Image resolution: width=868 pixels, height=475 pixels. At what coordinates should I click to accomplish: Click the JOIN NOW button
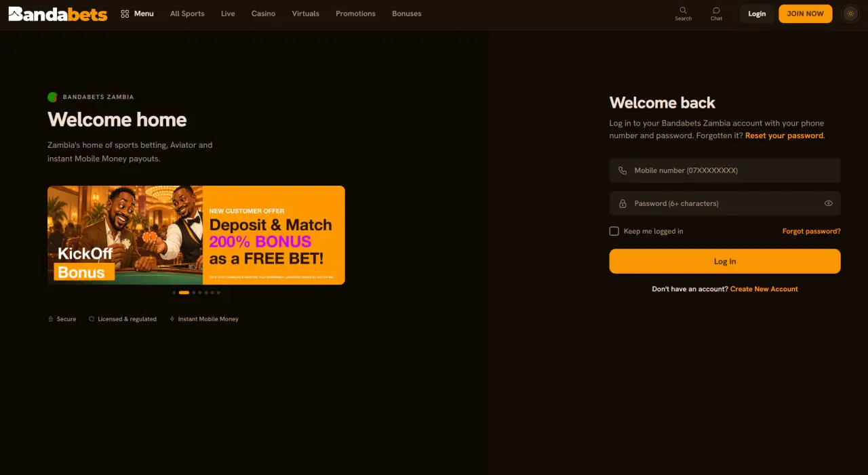tap(805, 14)
